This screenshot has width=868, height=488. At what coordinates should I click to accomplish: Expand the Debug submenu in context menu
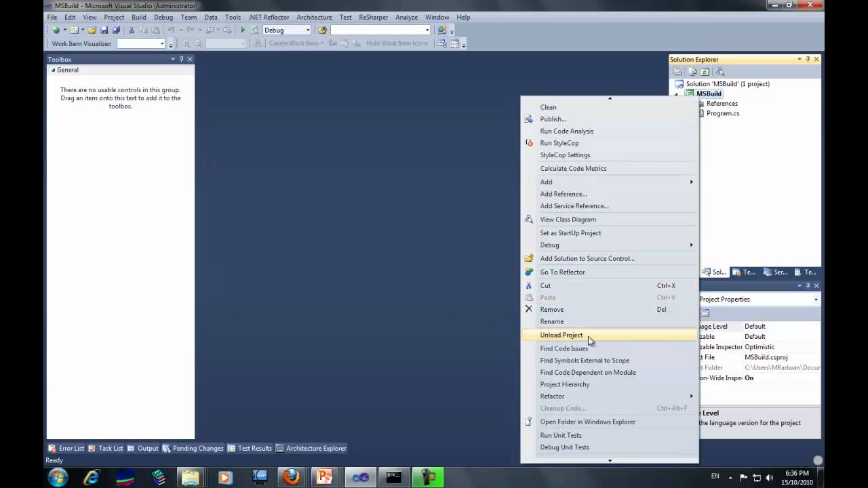(692, 245)
